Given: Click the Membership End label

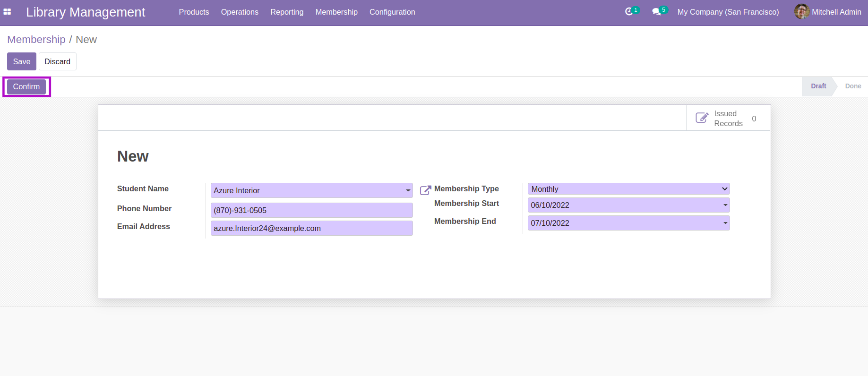Looking at the screenshot, I should click(x=465, y=221).
